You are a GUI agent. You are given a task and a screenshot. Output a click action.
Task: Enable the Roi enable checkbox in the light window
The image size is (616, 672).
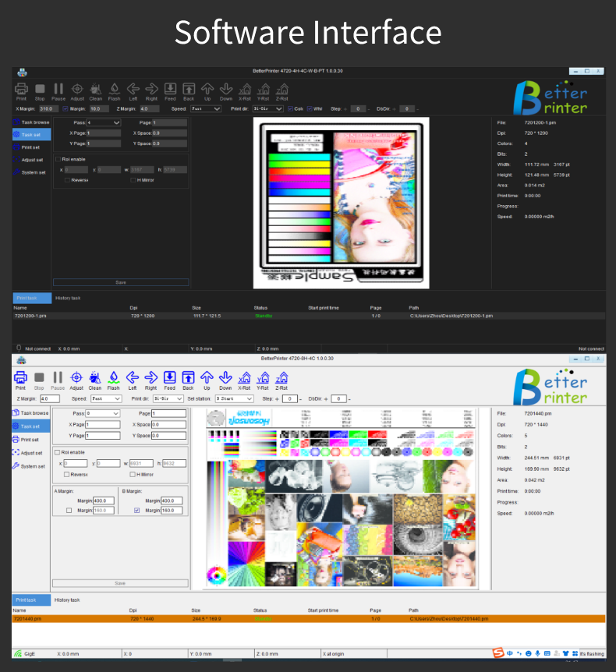[x=57, y=451]
